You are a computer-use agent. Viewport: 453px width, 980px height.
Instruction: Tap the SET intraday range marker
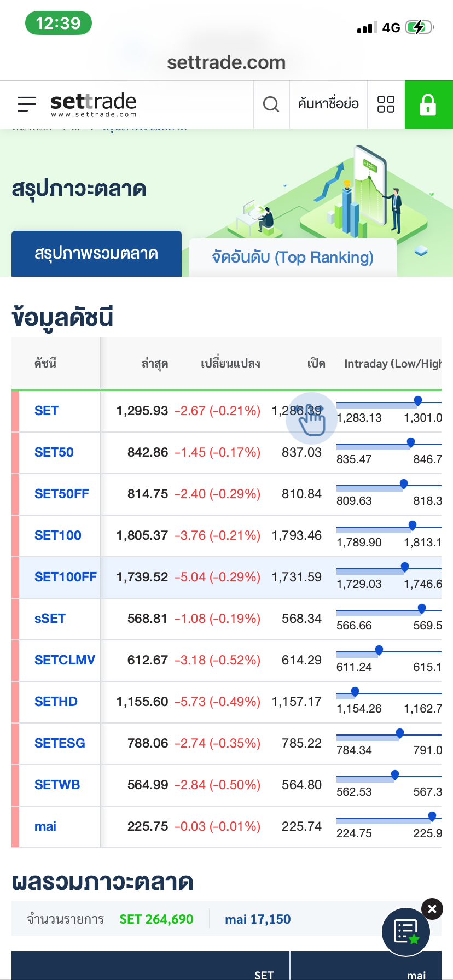click(x=418, y=401)
